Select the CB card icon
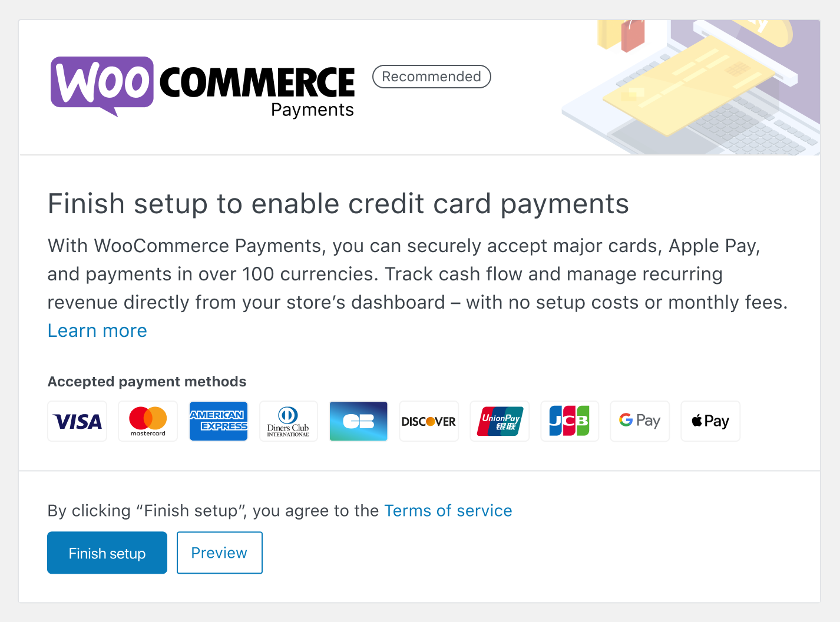 point(358,421)
